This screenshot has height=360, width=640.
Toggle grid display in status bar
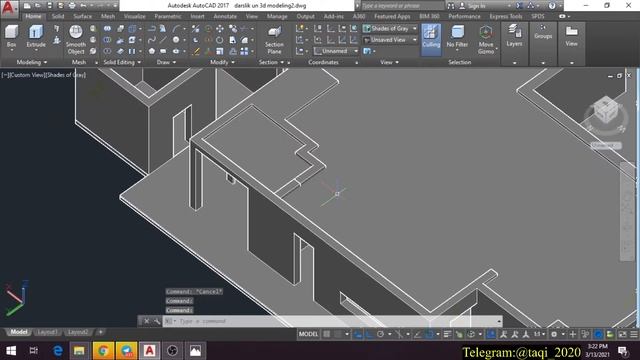point(327,334)
